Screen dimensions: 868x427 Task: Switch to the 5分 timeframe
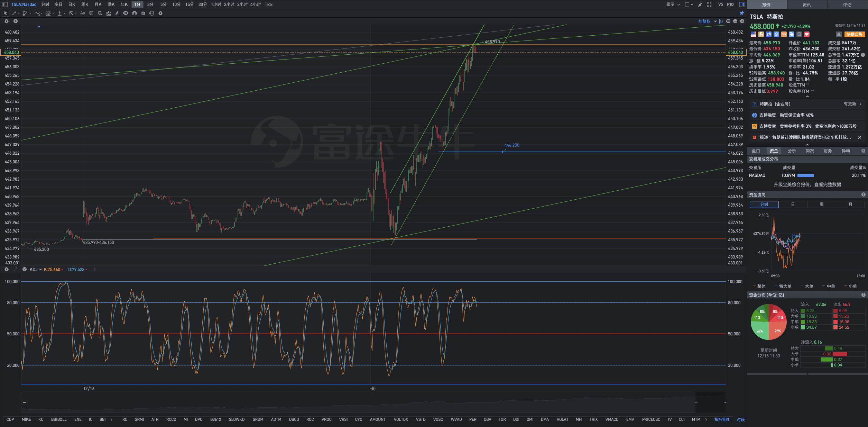[164, 4]
